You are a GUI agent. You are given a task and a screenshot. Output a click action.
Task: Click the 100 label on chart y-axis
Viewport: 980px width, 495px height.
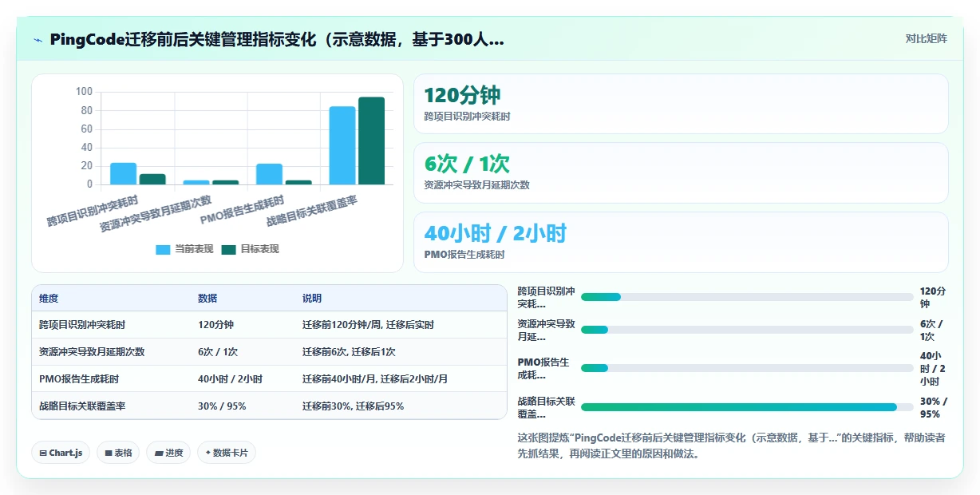85,92
